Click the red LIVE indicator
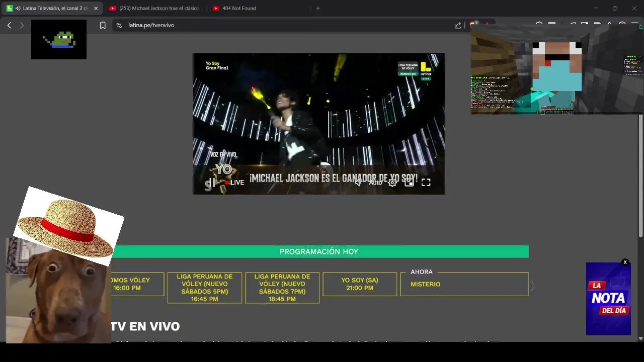 coord(234,183)
